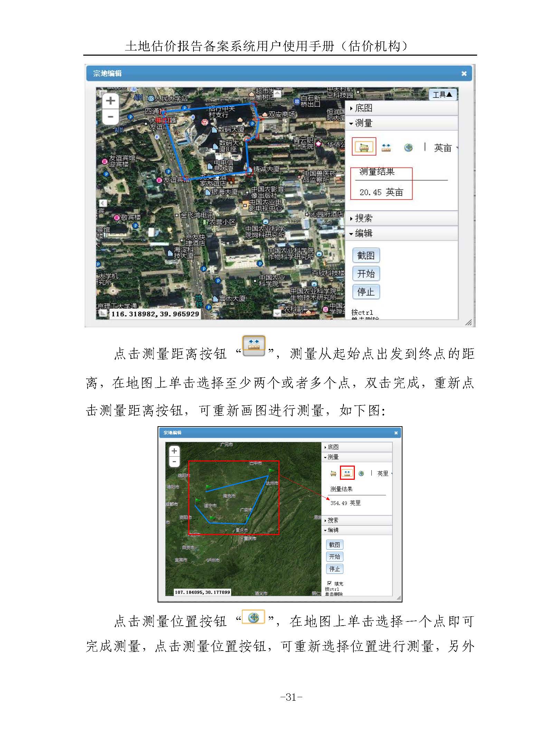Close the 宗地编辑 dialog showing 354.49 英里

coord(396,433)
